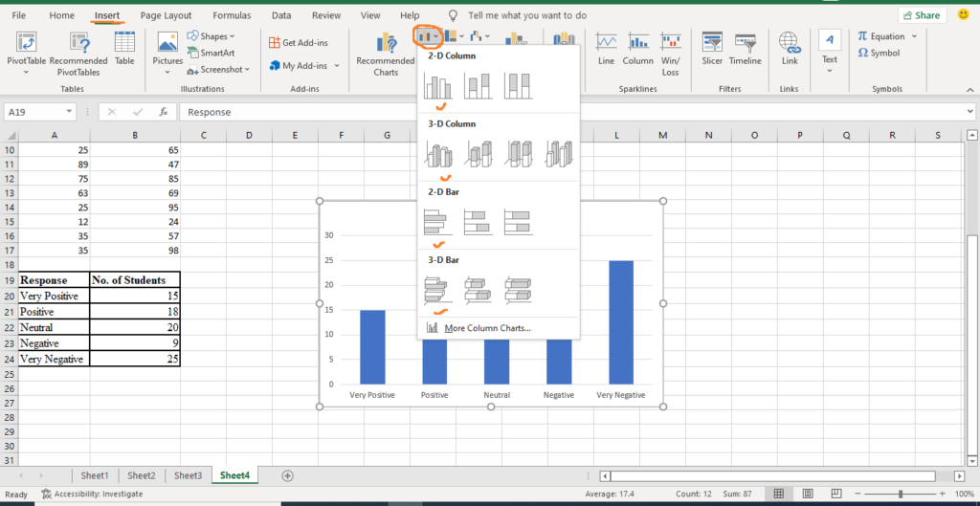The height and width of the screenshot is (506, 980).
Task: Click the Slicer filter icon
Action: click(712, 42)
